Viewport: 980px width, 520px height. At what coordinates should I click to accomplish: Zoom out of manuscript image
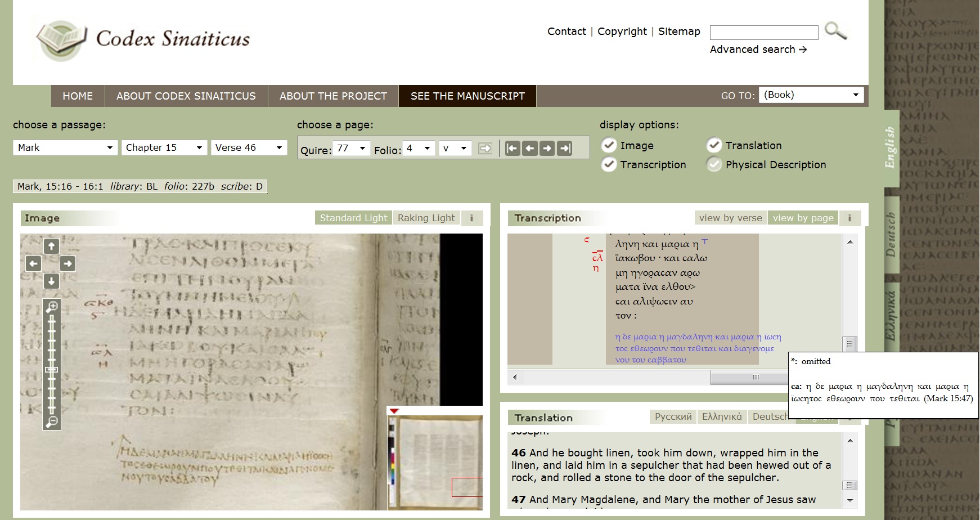pyautogui.click(x=52, y=422)
